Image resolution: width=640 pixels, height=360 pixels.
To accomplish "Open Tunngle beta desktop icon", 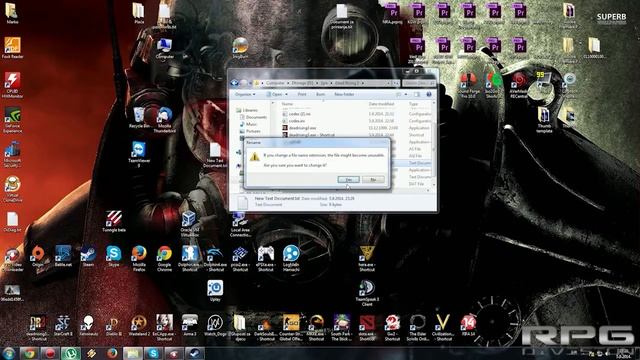I will pyautogui.click(x=114, y=222).
